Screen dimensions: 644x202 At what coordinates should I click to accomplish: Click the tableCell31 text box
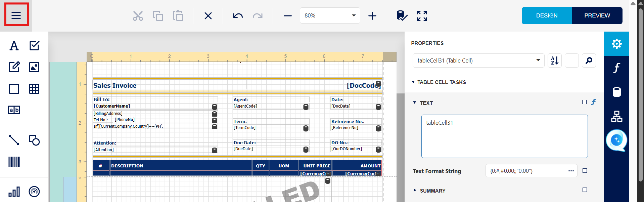[x=504, y=136]
